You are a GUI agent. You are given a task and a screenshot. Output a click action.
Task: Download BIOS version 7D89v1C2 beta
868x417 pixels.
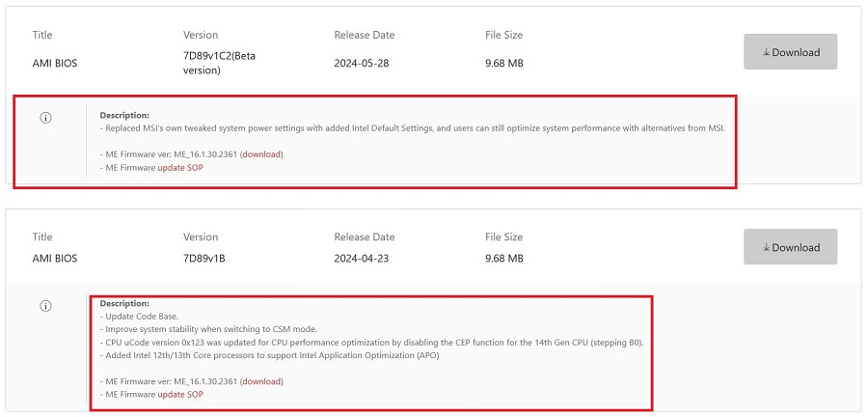790,52
